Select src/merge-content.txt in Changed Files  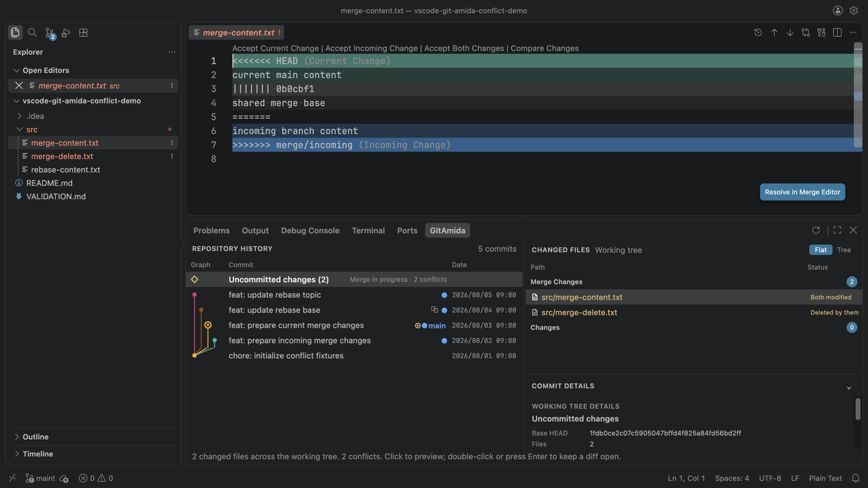pyautogui.click(x=694, y=297)
